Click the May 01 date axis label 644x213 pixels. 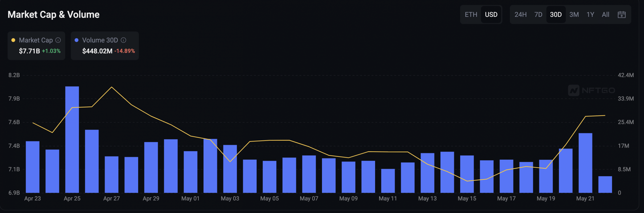pyautogui.click(x=190, y=199)
